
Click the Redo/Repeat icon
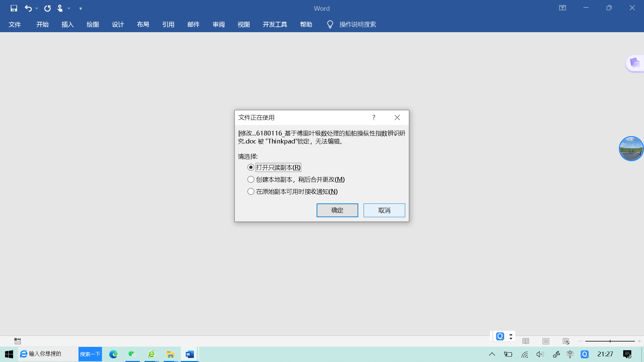[x=47, y=8]
